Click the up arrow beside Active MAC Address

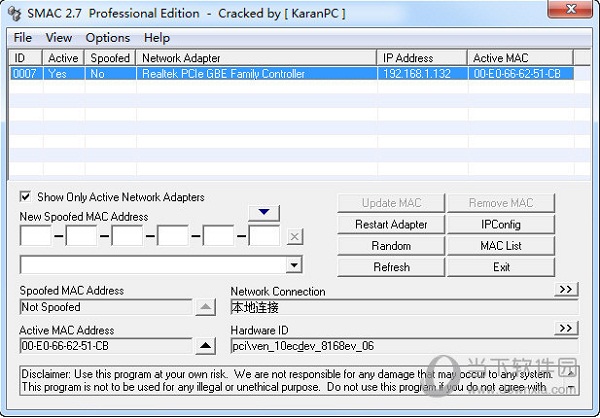click(205, 346)
